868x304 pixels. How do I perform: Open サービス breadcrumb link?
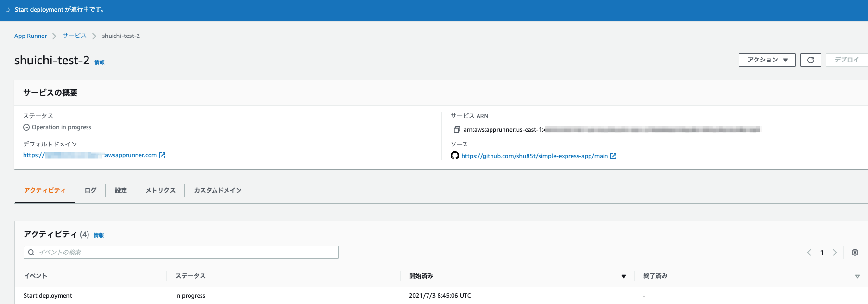(75, 36)
